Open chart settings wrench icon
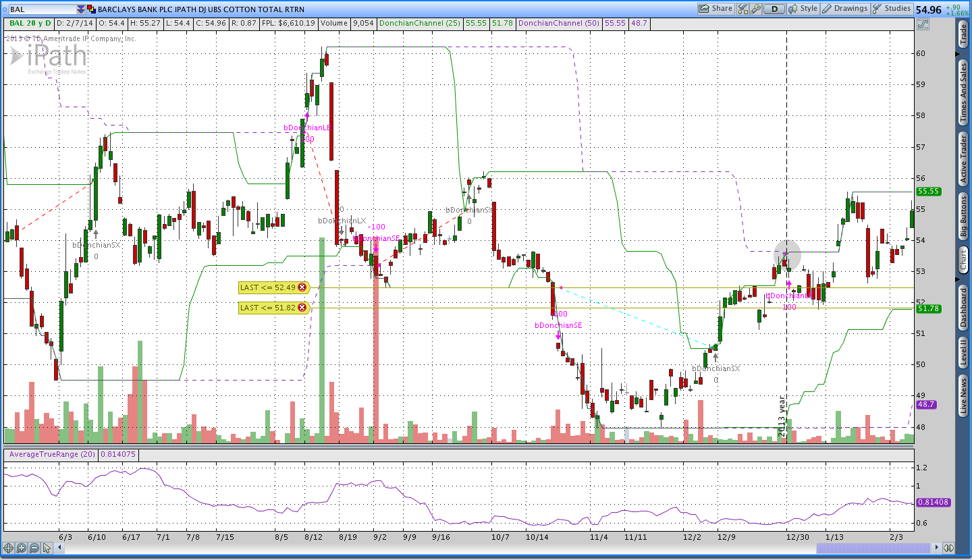 click(x=756, y=9)
